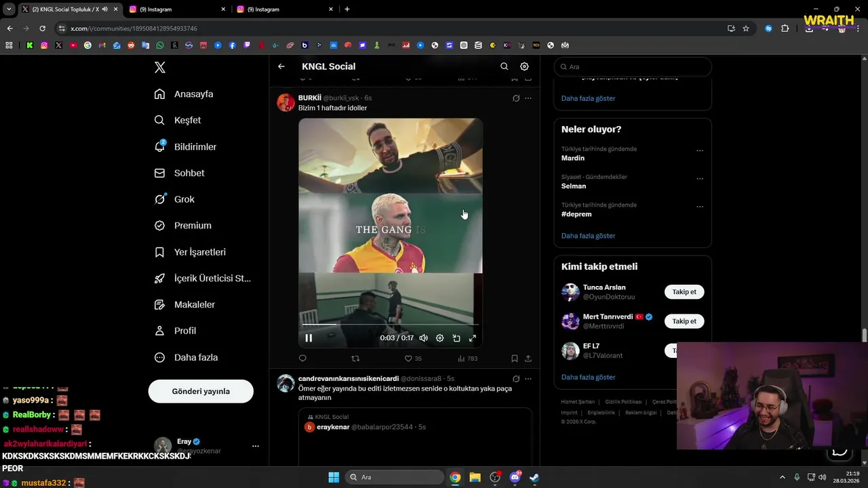This screenshot has height=488, width=868.
Task: Open Bildirimler notifications
Action: point(185,146)
